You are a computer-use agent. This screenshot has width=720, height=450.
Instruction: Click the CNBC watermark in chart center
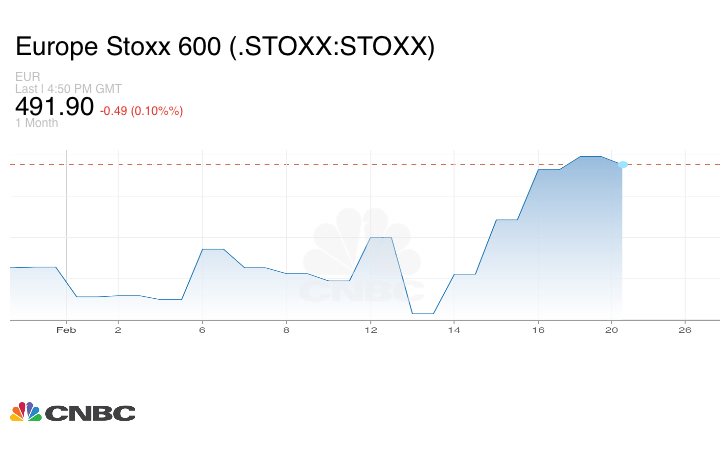click(x=363, y=261)
